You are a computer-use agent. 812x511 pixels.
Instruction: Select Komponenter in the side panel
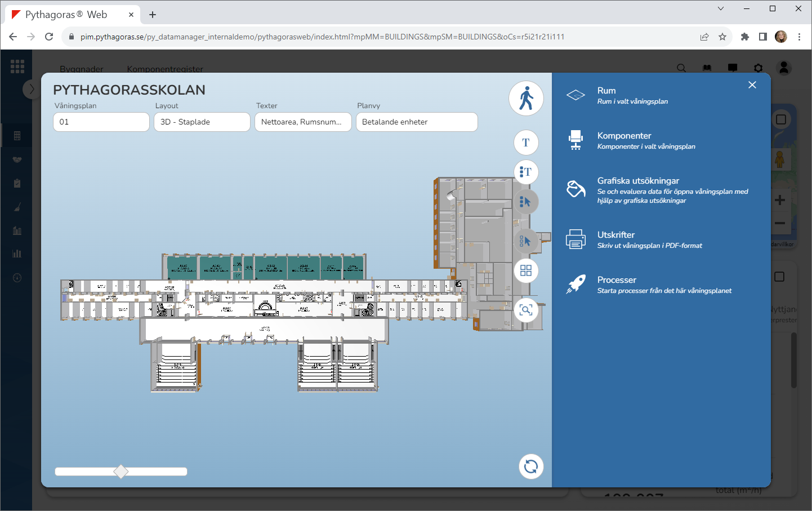click(624, 136)
